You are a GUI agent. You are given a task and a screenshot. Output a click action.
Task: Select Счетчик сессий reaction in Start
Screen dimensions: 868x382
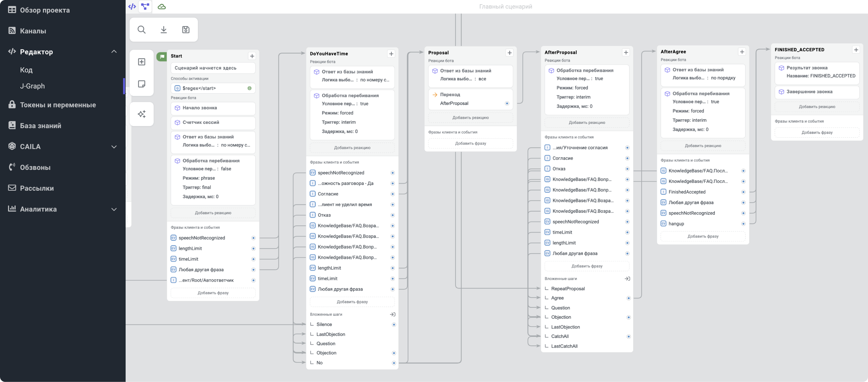213,123
